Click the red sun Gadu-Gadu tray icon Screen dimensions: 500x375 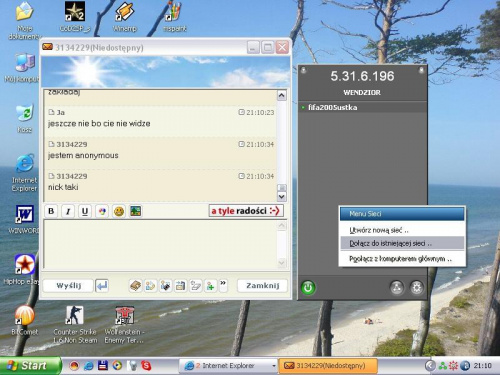[x=453, y=366]
